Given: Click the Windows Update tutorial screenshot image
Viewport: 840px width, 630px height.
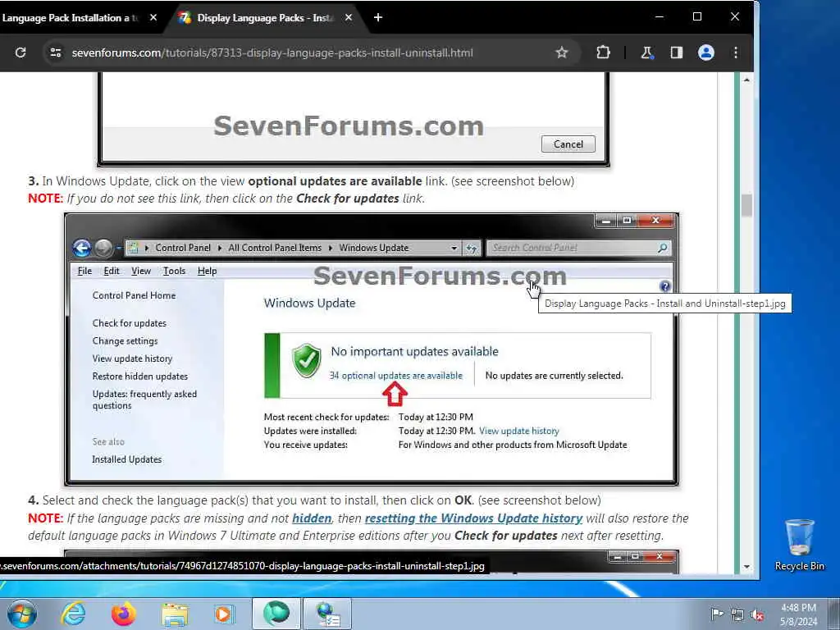Looking at the screenshot, I should (x=372, y=349).
